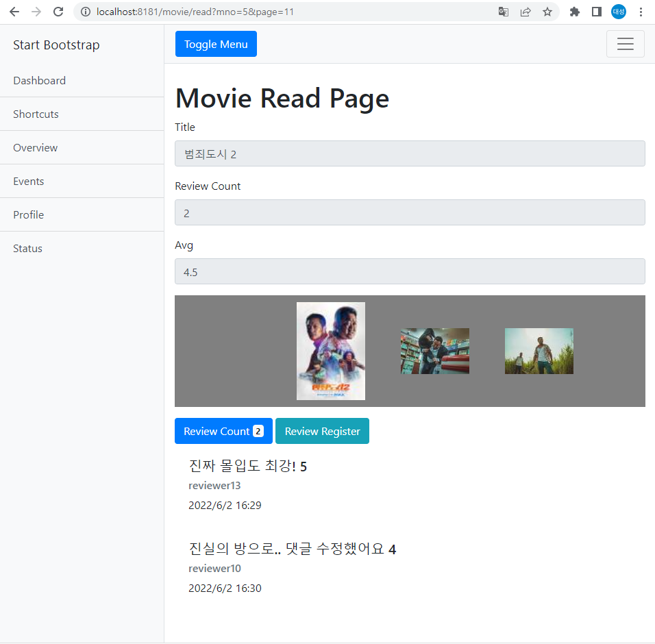
Task: Open the Chrome three-dot menu icon
Action: (x=641, y=12)
